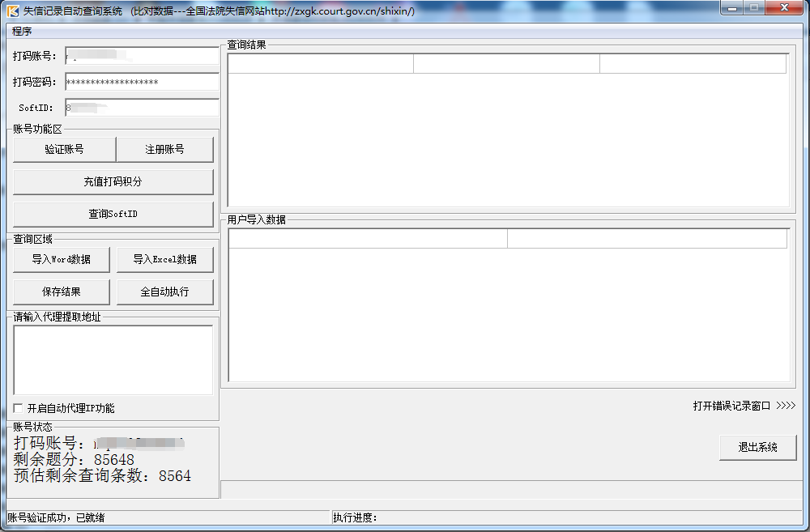Screen dimensions: 810x532
Task: Click the 打码密码 password field
Action: [142, 82]
